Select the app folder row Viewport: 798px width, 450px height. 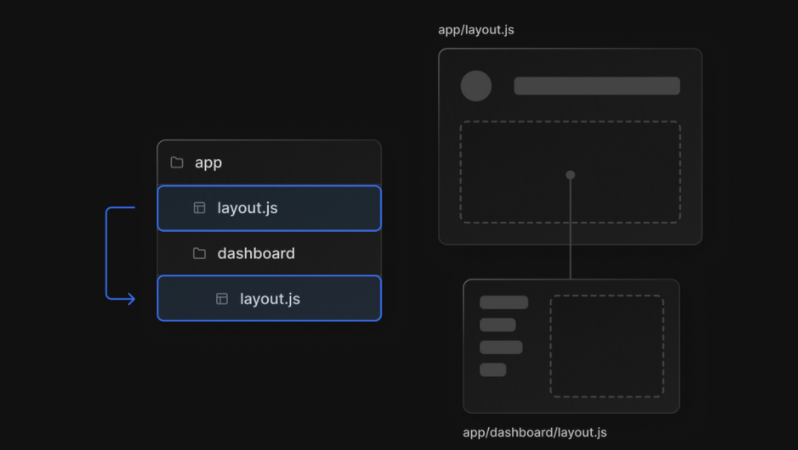[269, 163]
